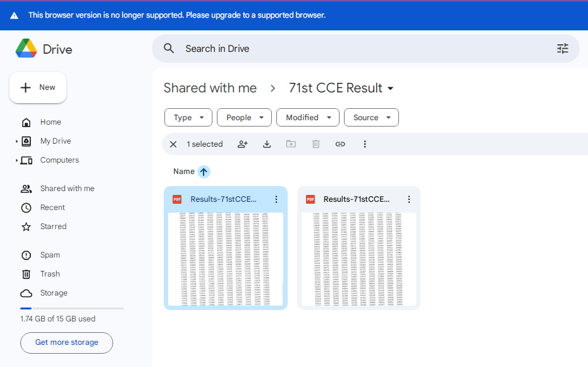Clear selection with the X icon
The height and width of the screenshot is (367, 588).
tap(173, 144)
